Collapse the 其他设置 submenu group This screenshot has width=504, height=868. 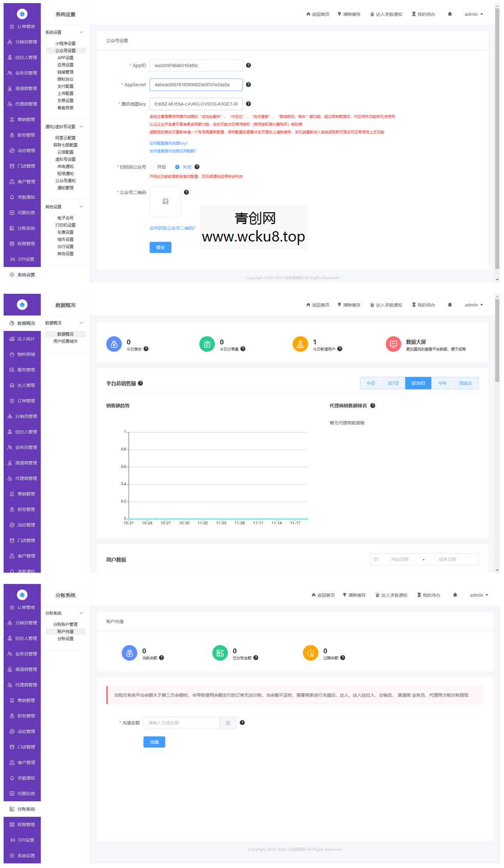pos(65,207)
